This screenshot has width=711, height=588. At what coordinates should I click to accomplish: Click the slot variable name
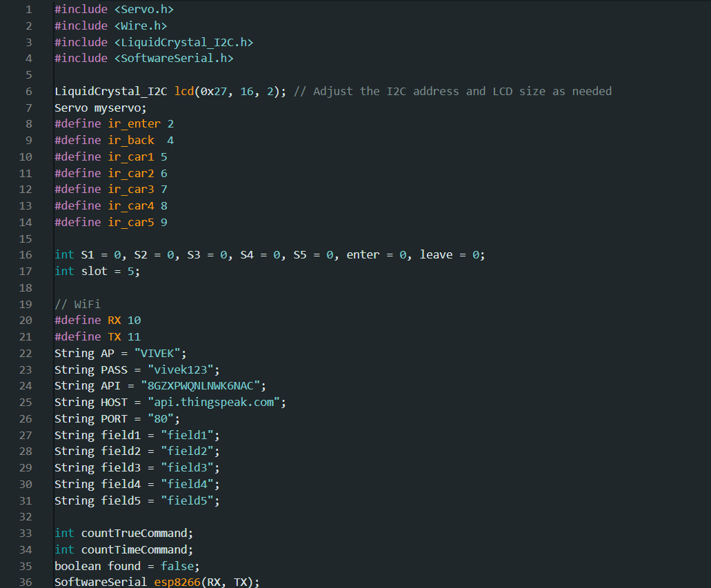(x=94, y=271)
